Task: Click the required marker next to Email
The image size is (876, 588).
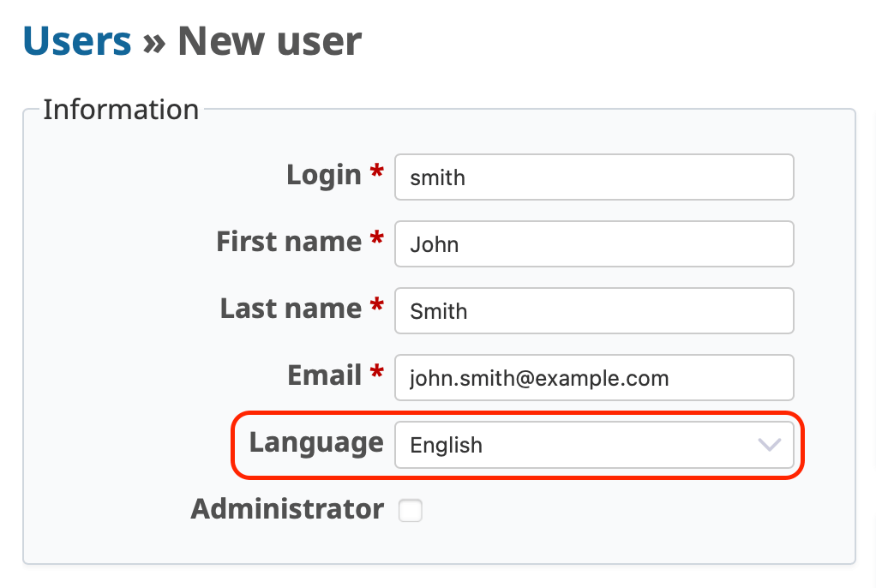Action: pos(377,373)
